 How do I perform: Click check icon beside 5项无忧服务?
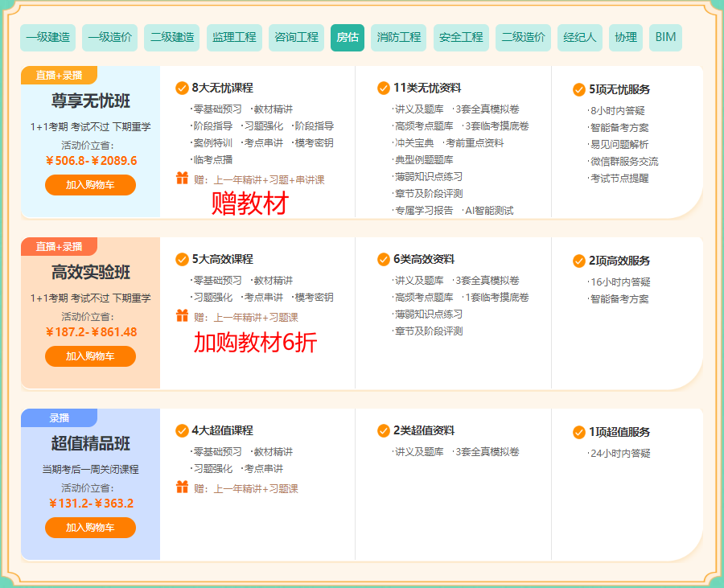click(579, 89)
